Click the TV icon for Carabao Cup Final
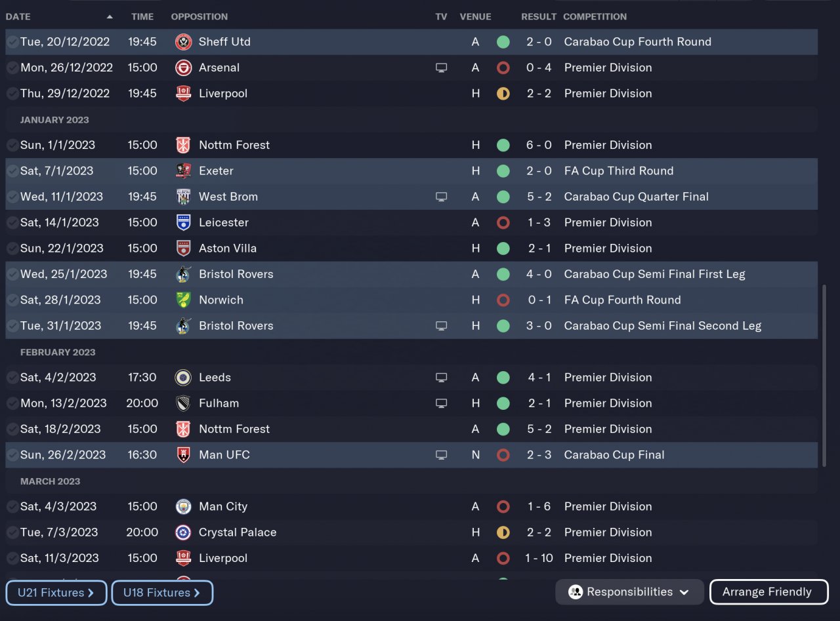 tap(442, 455)
